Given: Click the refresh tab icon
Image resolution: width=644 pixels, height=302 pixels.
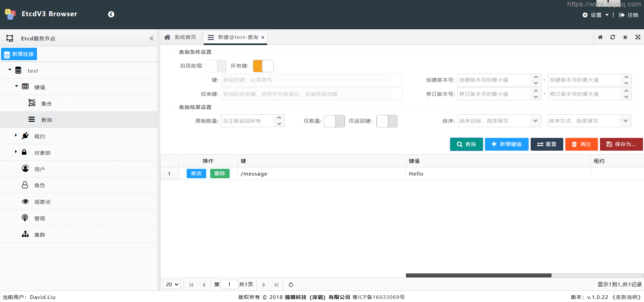Looking at the screenshot, I should click(x=612, y=37).
